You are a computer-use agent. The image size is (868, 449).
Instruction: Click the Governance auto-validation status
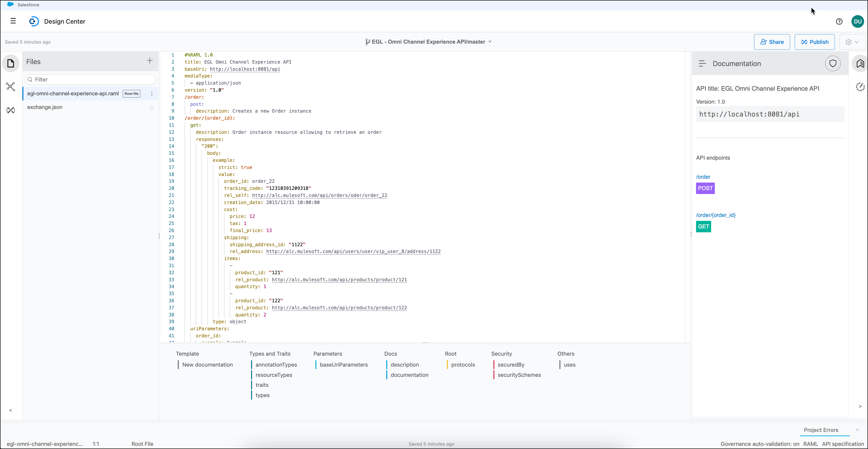[760, 444]
